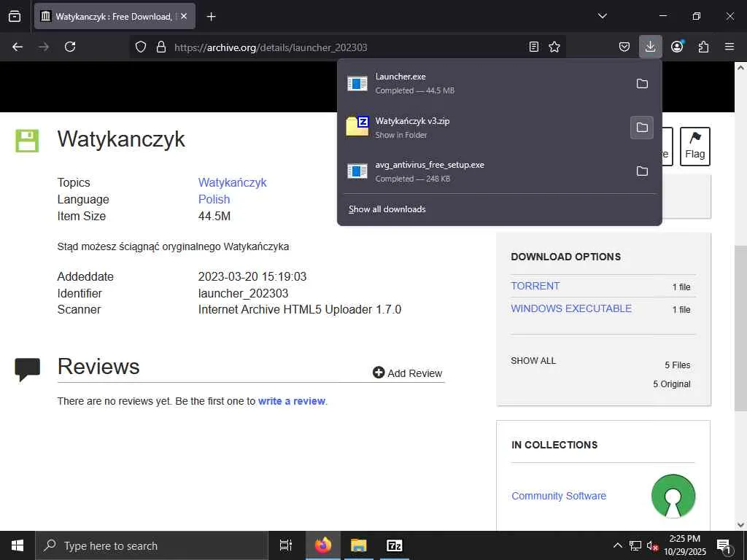The height and width of the screenshot is (560, 747).
Task: Reload the current page
Action: [x=70, y=47]
